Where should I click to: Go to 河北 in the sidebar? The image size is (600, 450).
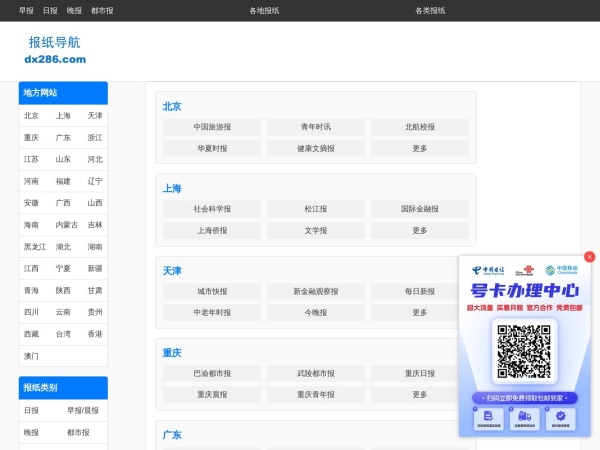[95, 159]
